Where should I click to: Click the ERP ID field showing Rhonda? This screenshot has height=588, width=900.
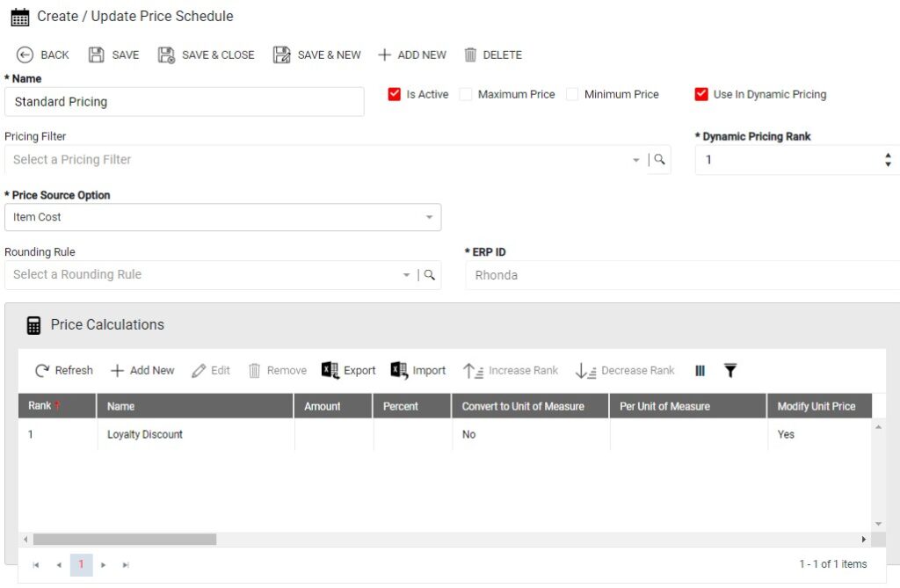pos(682,275)
